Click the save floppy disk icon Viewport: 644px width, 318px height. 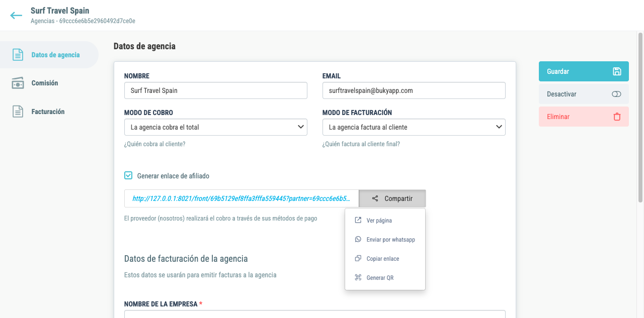[617, 71]
